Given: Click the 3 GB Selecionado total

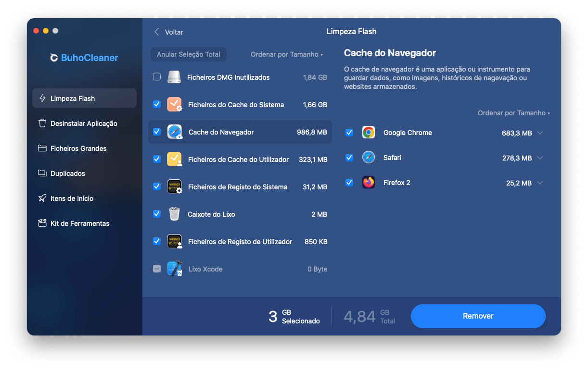Looking at the screenshot, I should [294, 316].
